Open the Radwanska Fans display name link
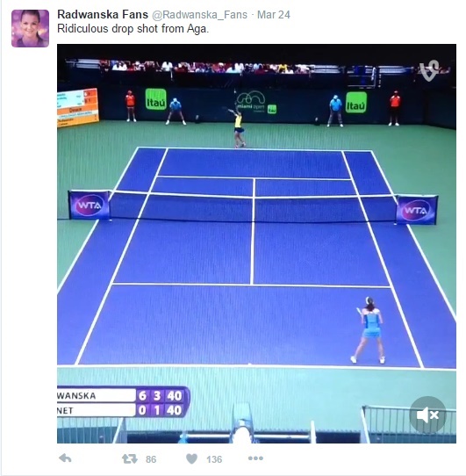Screen dimensions: 466x476 [103, 14]
